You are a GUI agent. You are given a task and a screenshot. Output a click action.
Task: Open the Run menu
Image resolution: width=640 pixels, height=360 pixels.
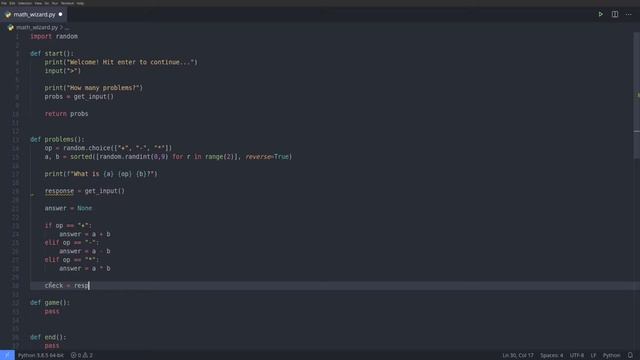pos(55,3)
